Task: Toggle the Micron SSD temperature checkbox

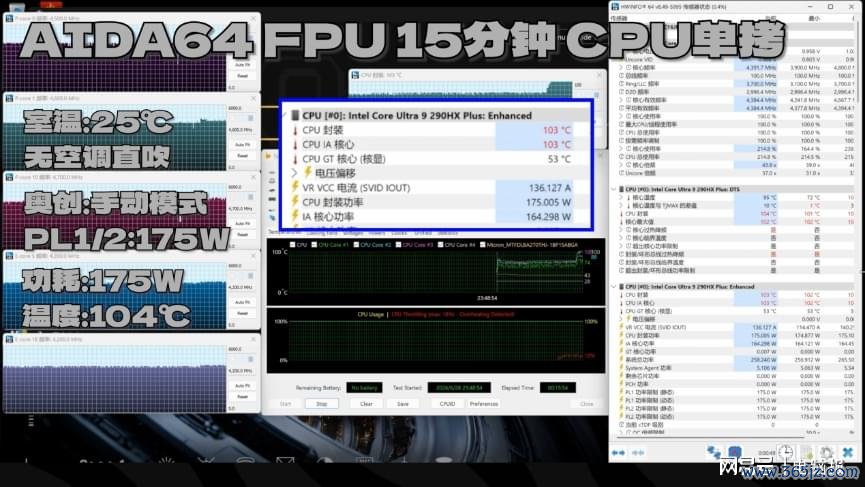Action: tap(482, 244)
